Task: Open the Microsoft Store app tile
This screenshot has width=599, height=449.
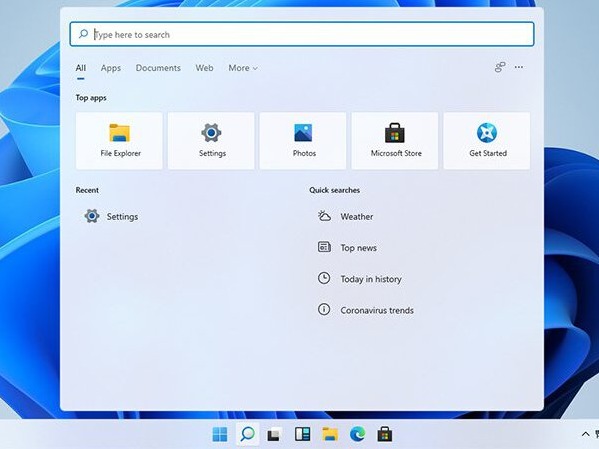Action: coord(395,141)
